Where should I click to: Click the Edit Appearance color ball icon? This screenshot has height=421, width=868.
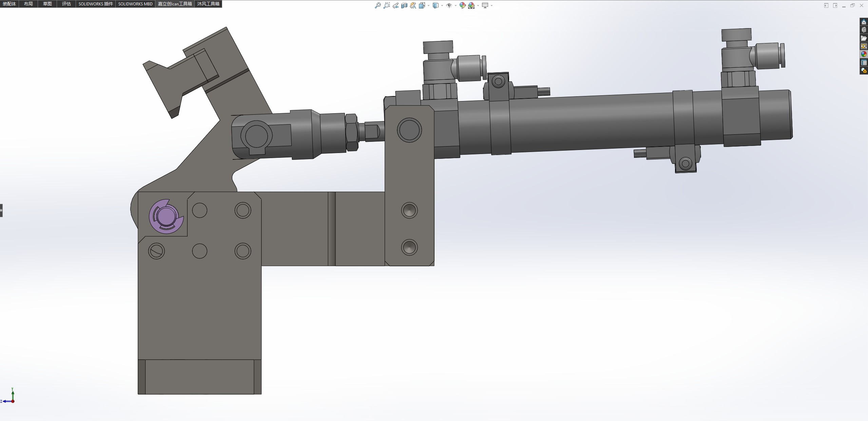[462, 5]
